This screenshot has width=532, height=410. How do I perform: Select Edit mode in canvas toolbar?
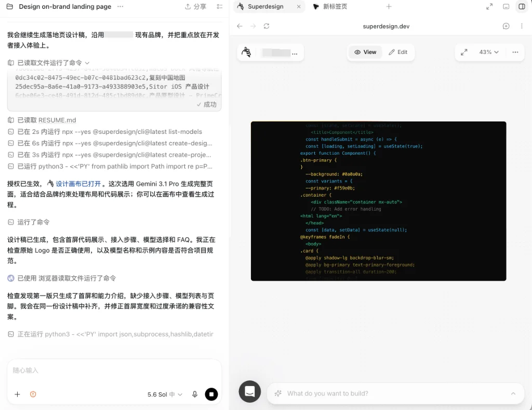[x=398, y=52]
